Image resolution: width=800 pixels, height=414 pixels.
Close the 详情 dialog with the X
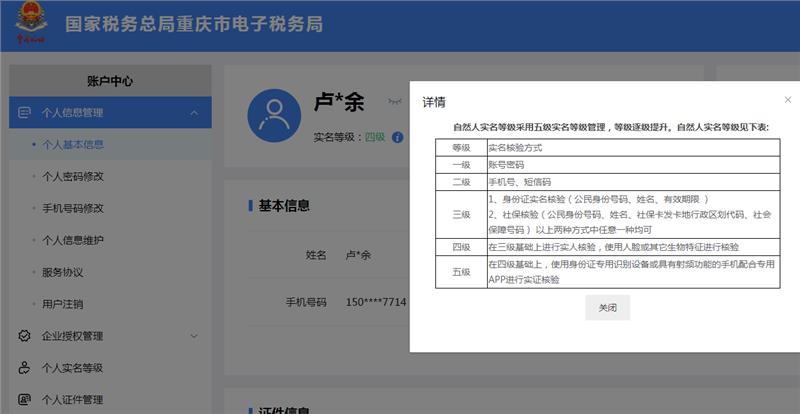pyautogui.click(x=787, y=100)
